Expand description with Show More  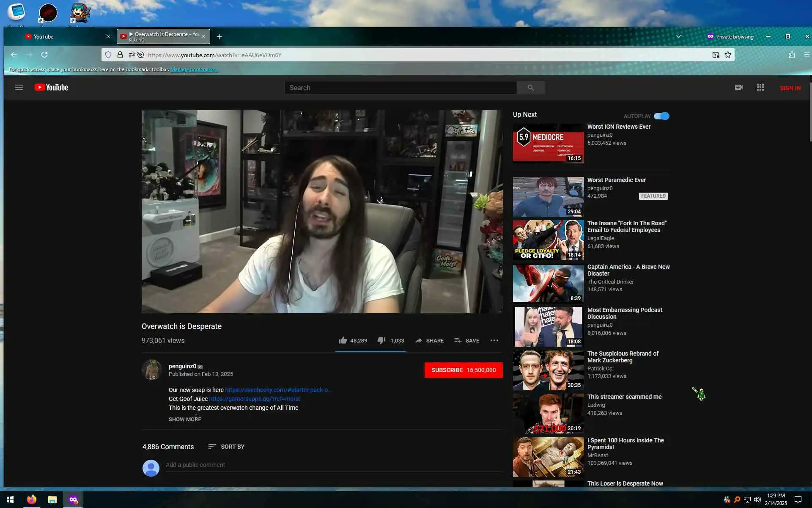[x=185, y=419]
